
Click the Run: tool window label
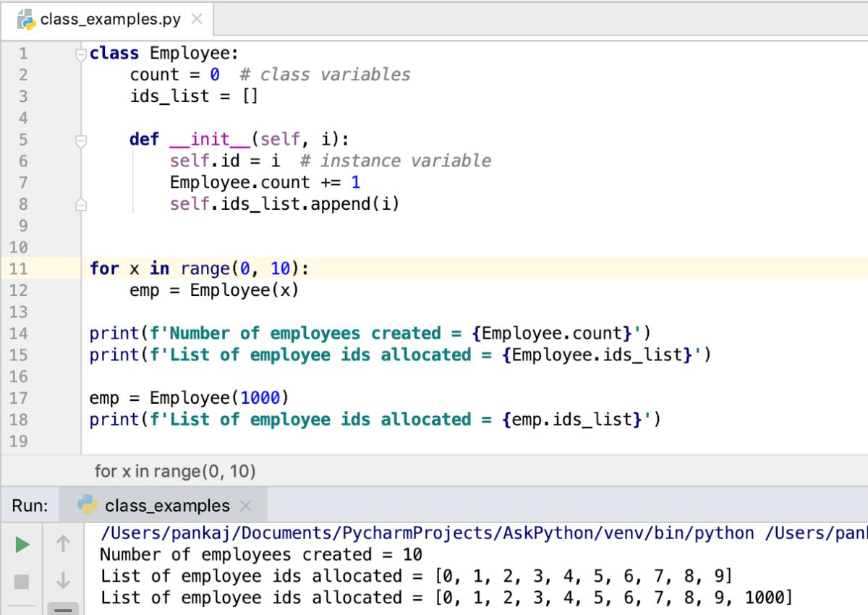tap(29, 506)
